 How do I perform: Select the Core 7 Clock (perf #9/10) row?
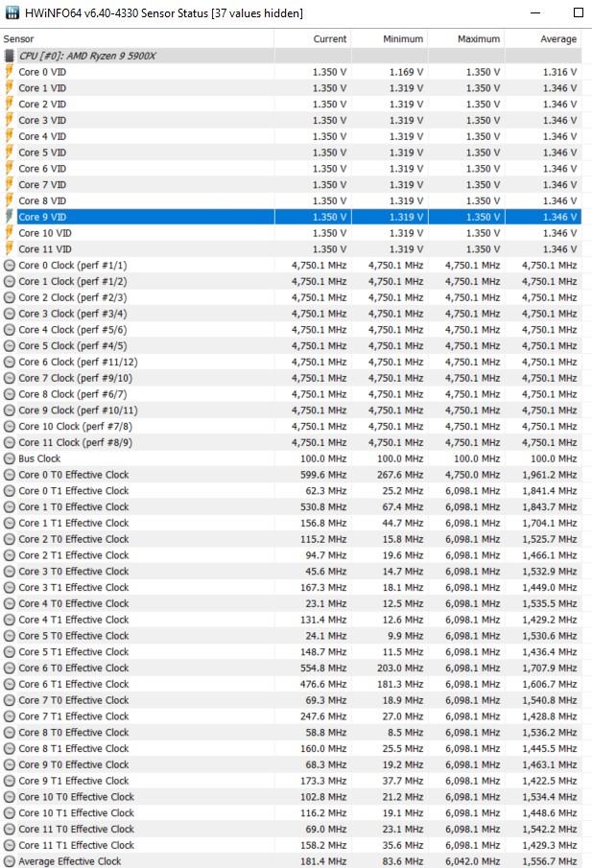pyautogui.click(x=291, y=378)
